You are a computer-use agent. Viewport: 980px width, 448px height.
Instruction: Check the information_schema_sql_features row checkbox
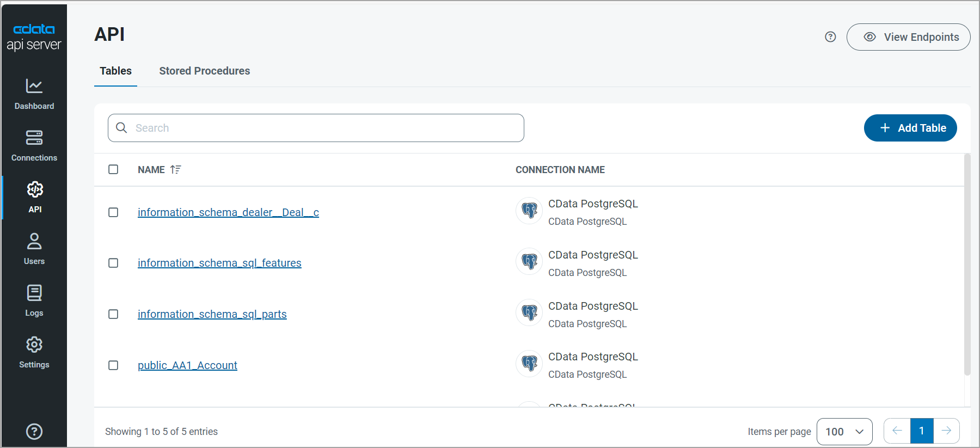click(x=113, y=263)
